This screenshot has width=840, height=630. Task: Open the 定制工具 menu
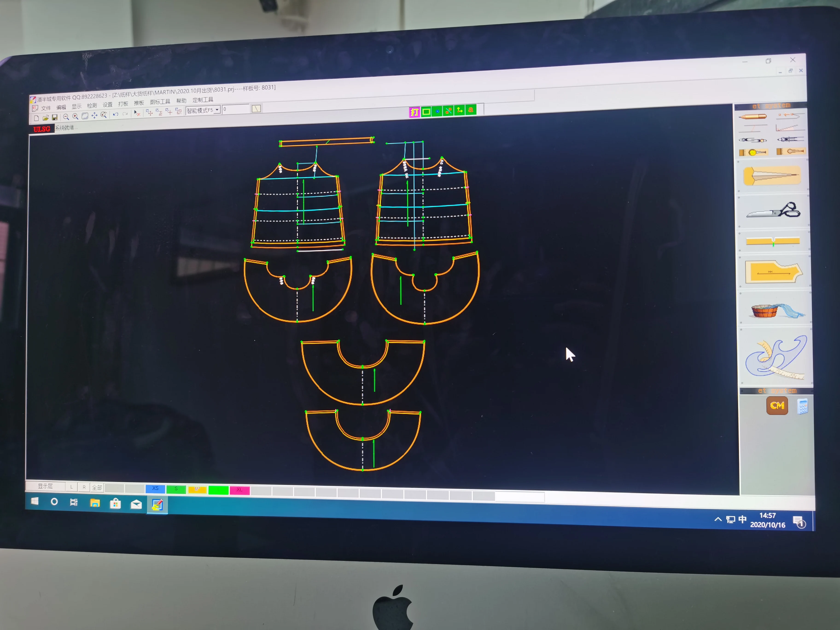(202, 100)
